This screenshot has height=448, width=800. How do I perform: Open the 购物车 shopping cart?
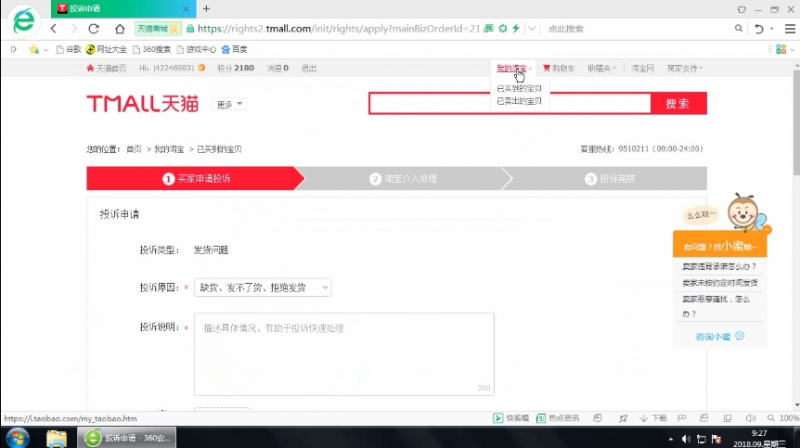pos(559,68)
